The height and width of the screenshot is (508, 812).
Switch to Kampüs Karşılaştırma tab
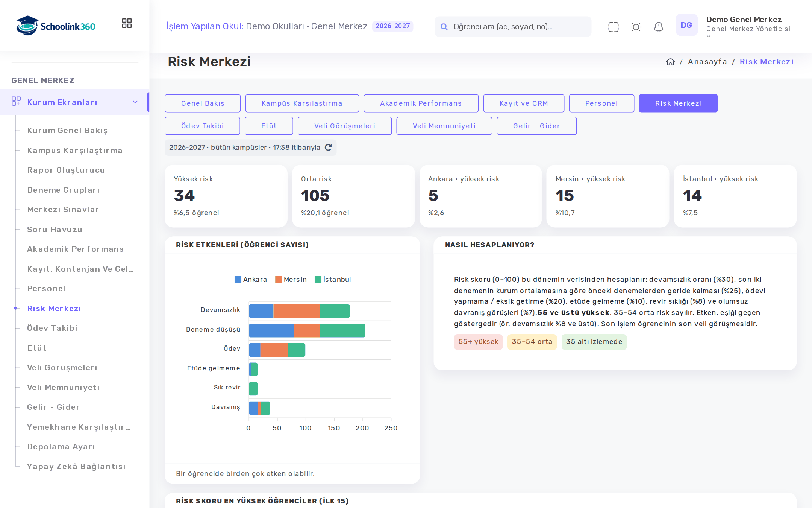coord(302,103)
